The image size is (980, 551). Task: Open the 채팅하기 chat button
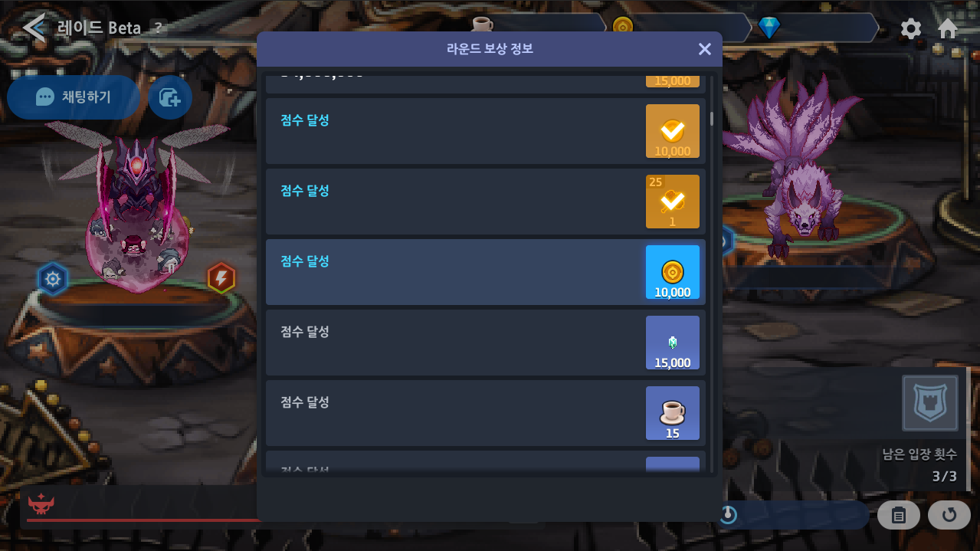pos(74,97)
